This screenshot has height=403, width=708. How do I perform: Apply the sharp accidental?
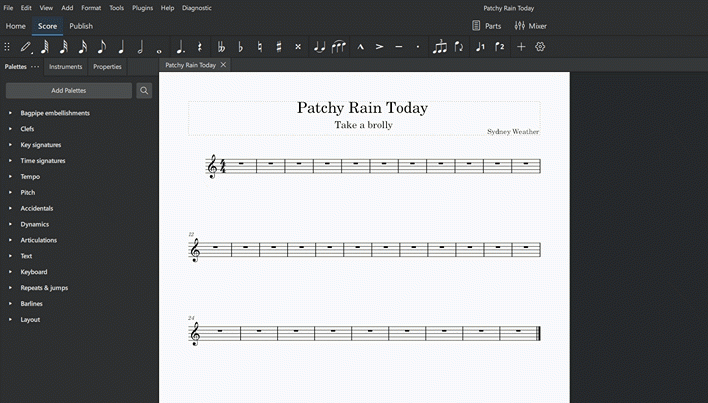[x=278, y=47]
